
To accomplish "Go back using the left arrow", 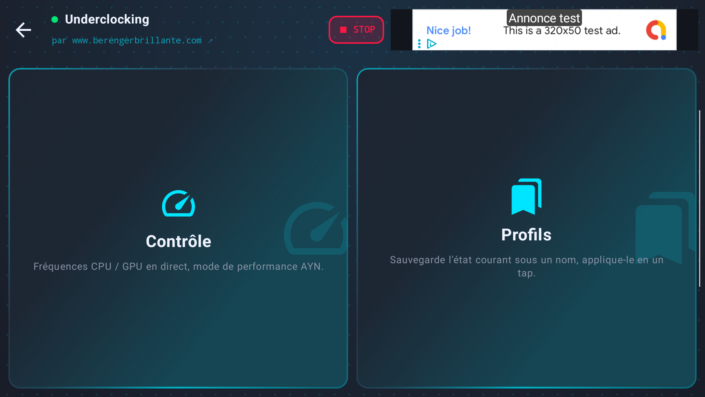I will [x=23, y=30].
